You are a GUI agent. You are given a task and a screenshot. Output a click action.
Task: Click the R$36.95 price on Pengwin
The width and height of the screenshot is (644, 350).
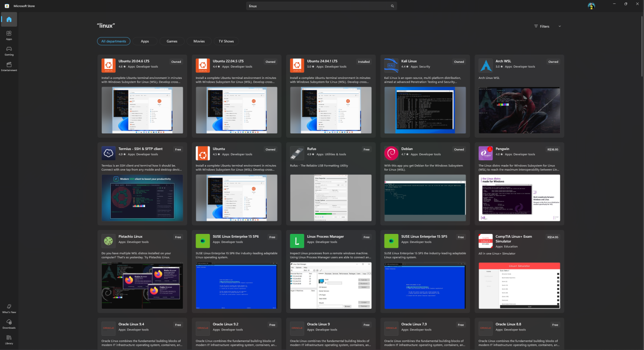tap(553, 149)
